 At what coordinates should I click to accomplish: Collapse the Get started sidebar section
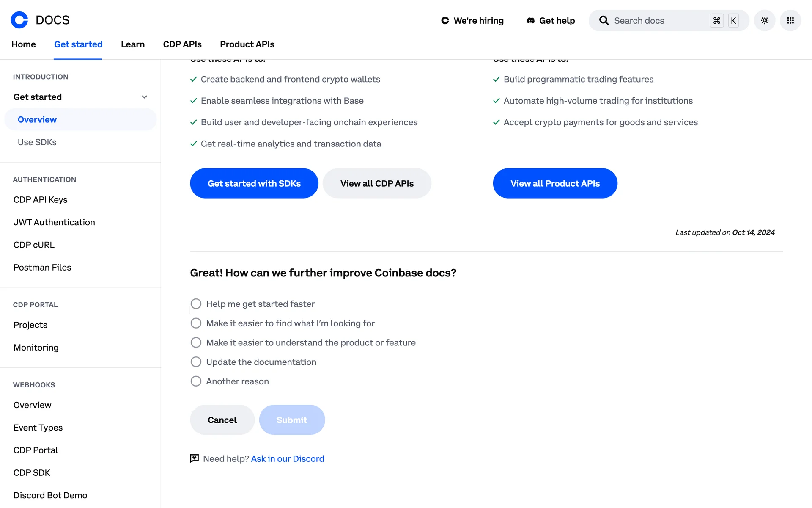pos(144,97)
